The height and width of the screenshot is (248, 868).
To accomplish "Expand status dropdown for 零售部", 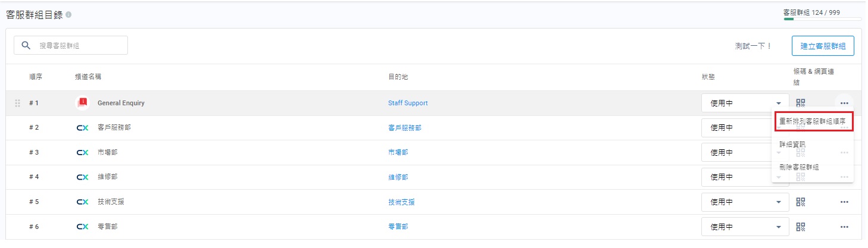I will point(778,227).
